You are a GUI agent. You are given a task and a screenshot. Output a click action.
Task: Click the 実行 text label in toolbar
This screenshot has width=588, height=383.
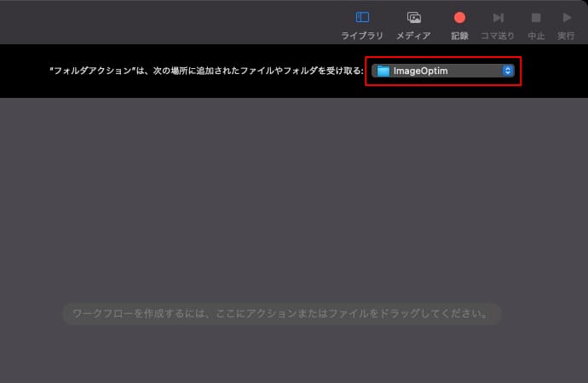click(566, 36)
